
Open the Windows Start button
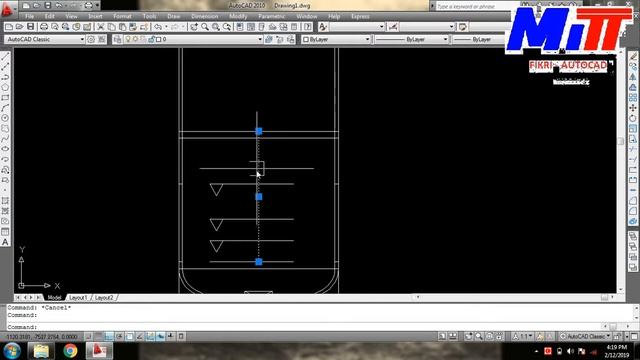pyautogui.click(x=12, y=351)
